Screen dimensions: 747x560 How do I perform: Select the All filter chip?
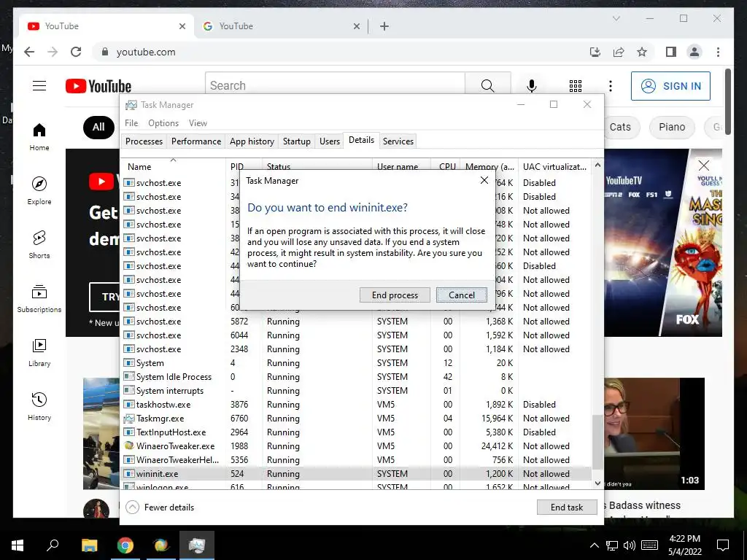98,127
